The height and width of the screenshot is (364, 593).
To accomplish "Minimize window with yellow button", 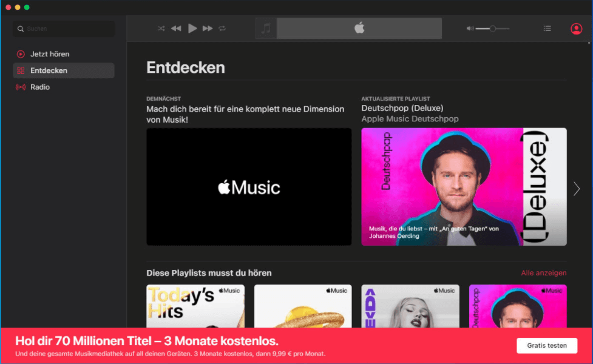I will 18,7.
